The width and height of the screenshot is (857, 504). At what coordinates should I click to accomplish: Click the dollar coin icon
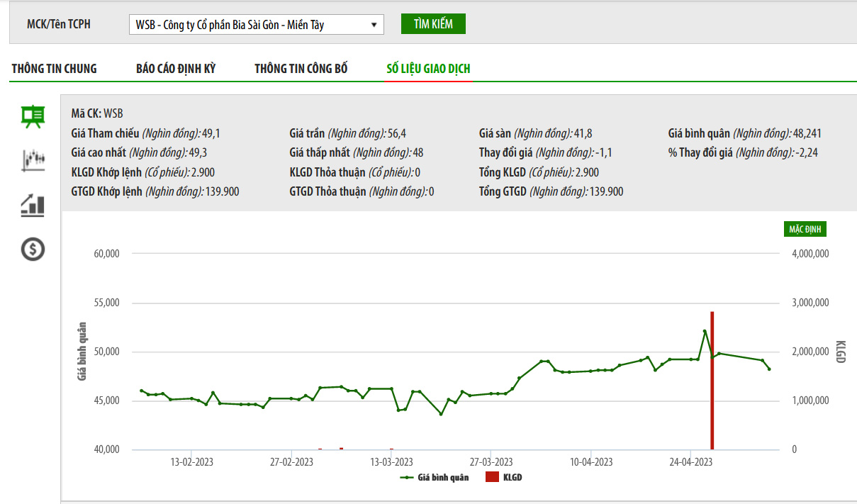33,249
